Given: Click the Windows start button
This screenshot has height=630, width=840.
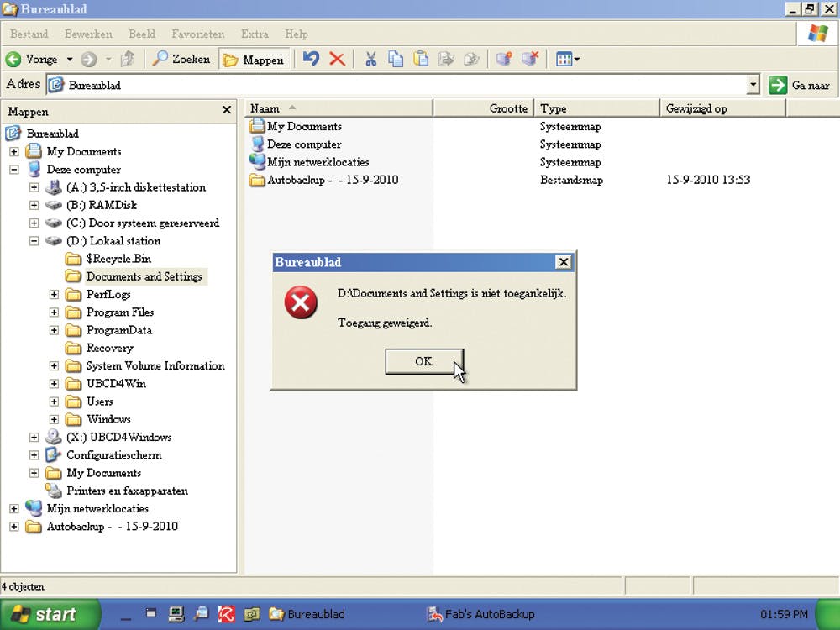Looking at the screenshot, I should click(50, 614).
